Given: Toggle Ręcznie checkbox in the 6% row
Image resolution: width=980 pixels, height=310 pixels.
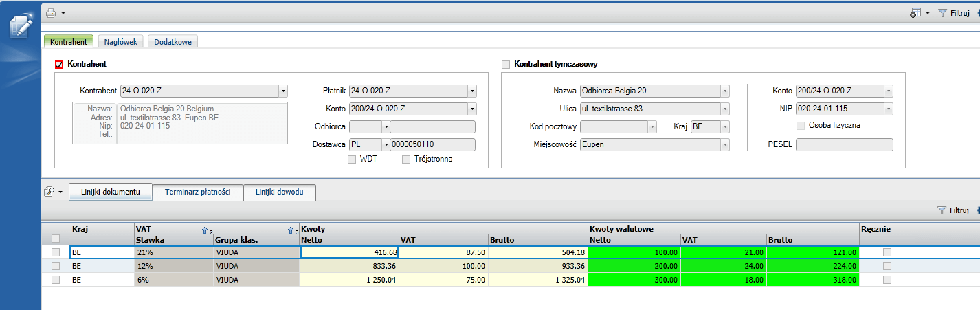Looking at the screenshot, I should point(887,280).
